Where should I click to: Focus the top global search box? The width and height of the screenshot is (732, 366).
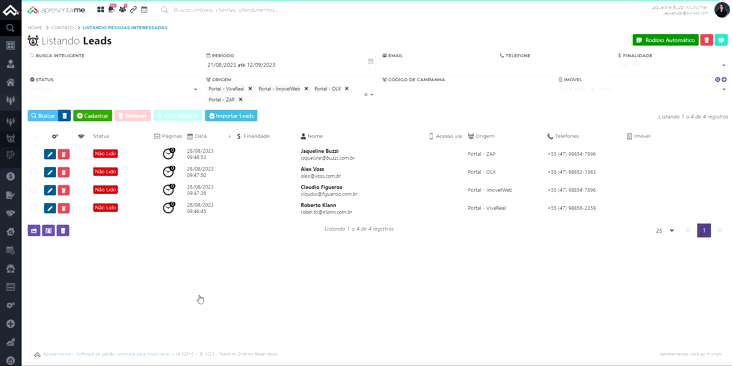(226, 9)
